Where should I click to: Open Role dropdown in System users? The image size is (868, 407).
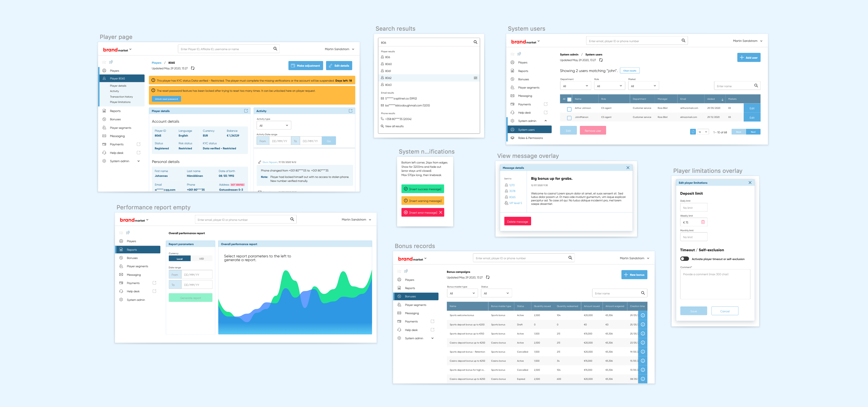coord(610,86)
